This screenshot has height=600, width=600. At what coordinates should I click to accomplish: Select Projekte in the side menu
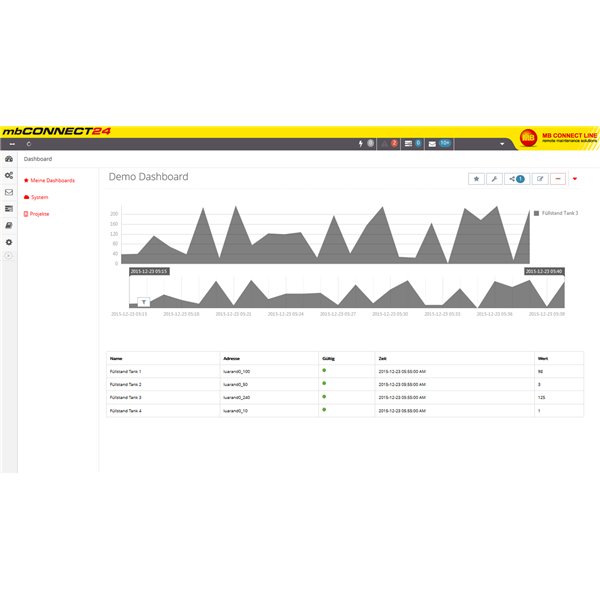coord(39,213)
